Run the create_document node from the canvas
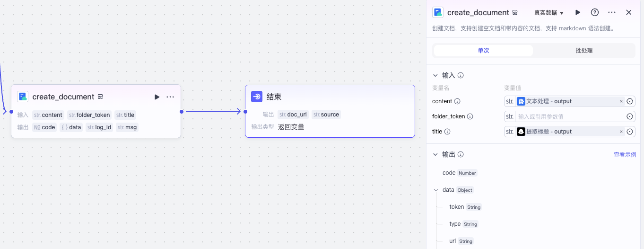 157,97
